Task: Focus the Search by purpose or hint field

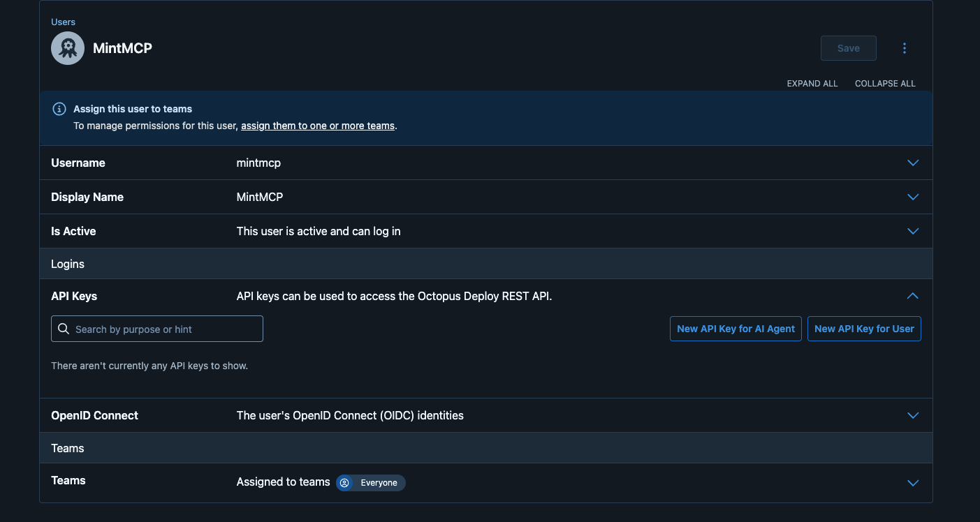Action: [x=157, y=329]
